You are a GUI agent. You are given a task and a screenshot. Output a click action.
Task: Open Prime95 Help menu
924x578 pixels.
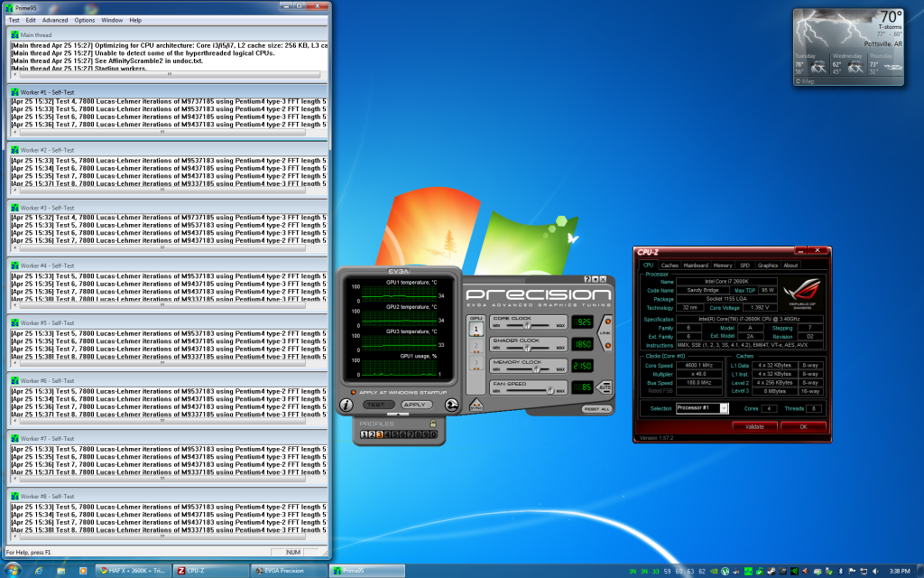pos(135,20)
